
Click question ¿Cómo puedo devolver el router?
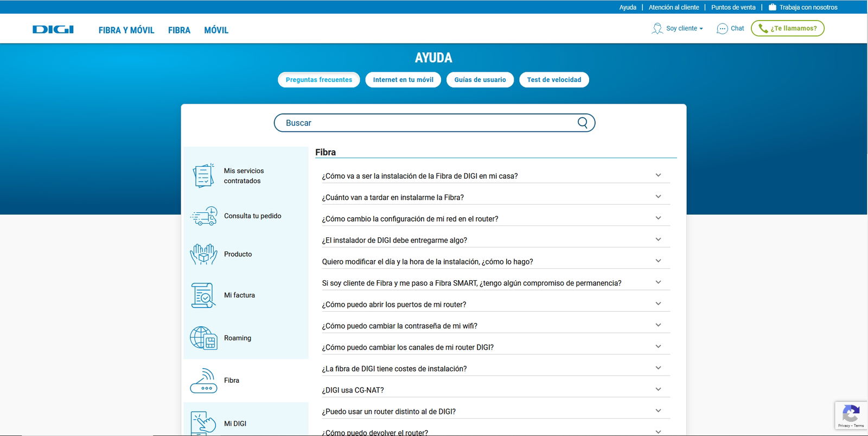pyautogui.click(x=375, y=433)
